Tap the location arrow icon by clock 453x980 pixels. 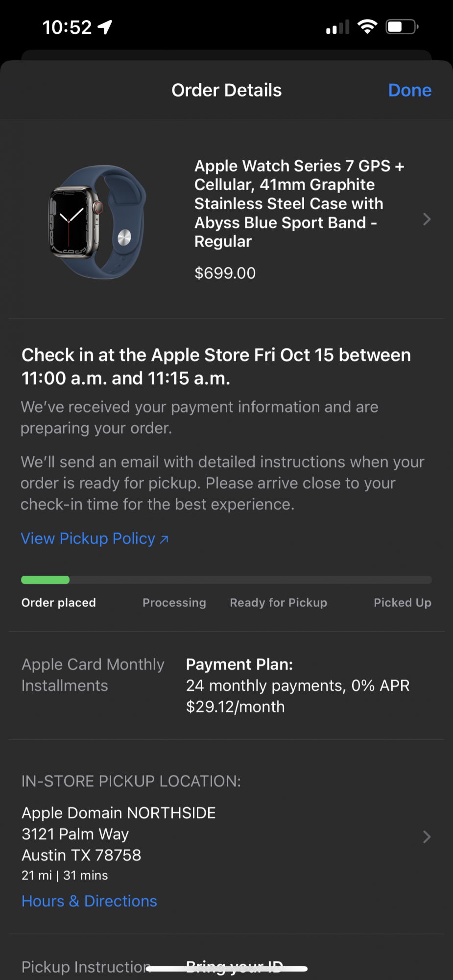[105, 27]
